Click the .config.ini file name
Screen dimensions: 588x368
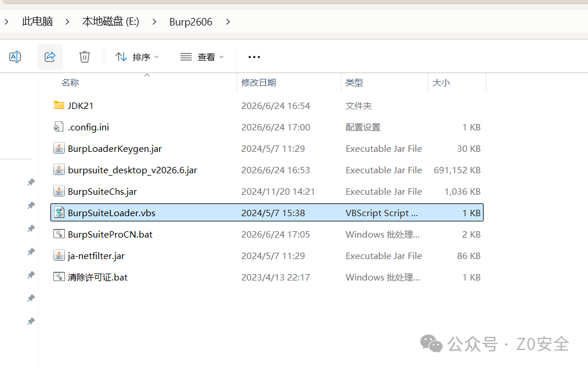pyautogui.click(x=89, y=127)
